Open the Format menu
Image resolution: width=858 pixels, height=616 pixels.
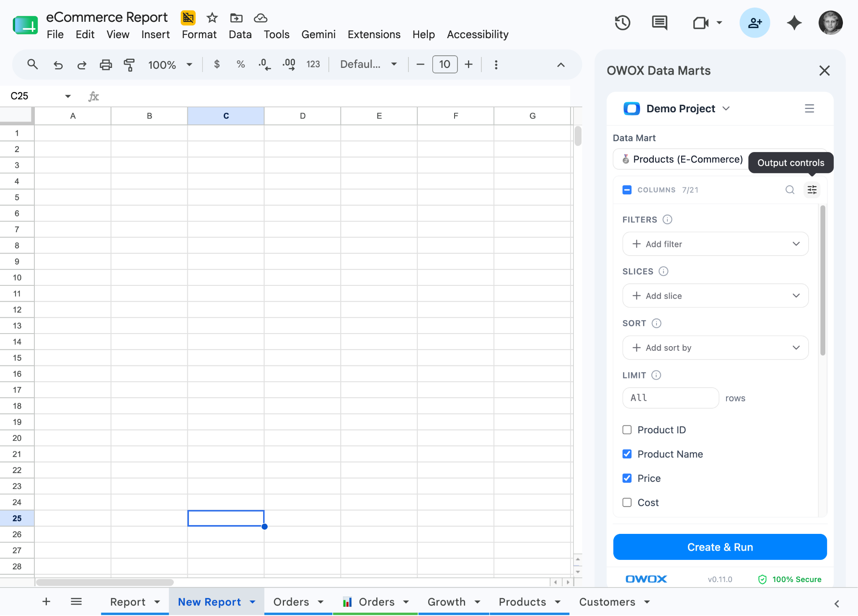pos(199,34)
